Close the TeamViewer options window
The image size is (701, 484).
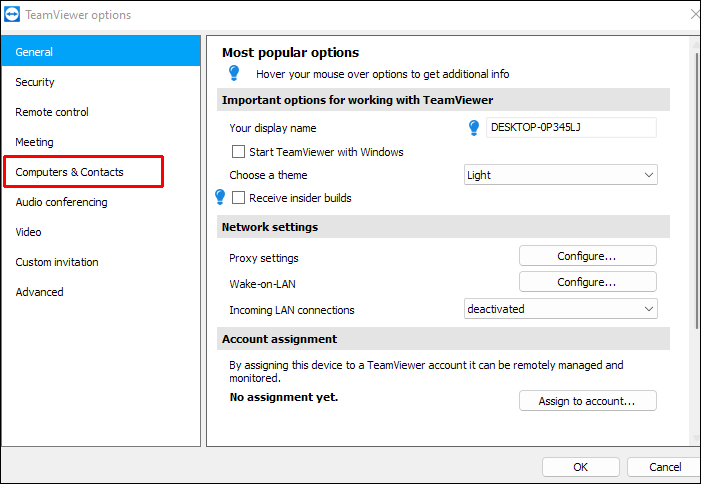tap(694, 15)
